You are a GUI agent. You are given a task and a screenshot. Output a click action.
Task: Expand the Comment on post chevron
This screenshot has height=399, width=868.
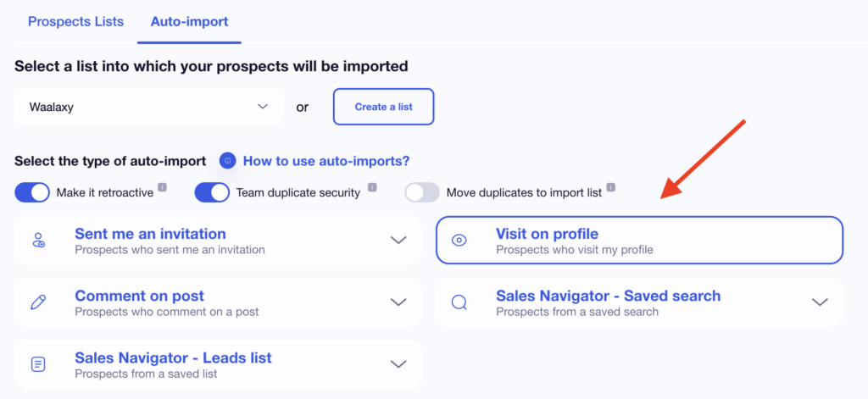[x=398, y=302]
